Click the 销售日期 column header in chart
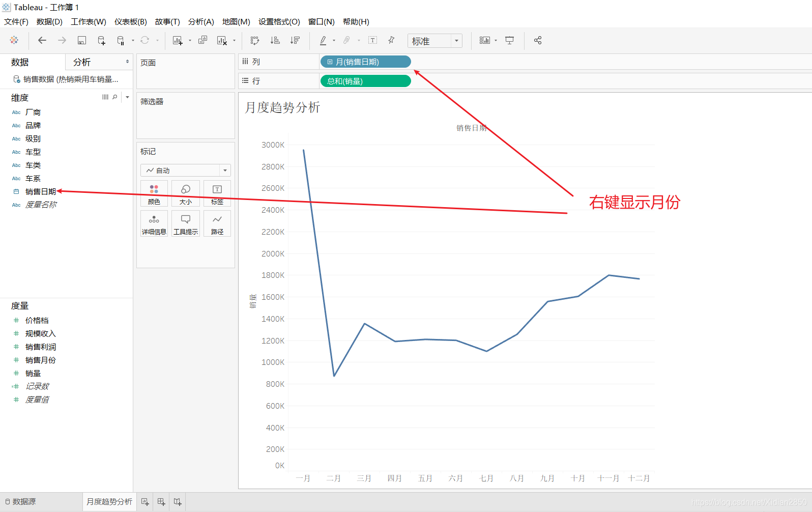 coord(471,128)
